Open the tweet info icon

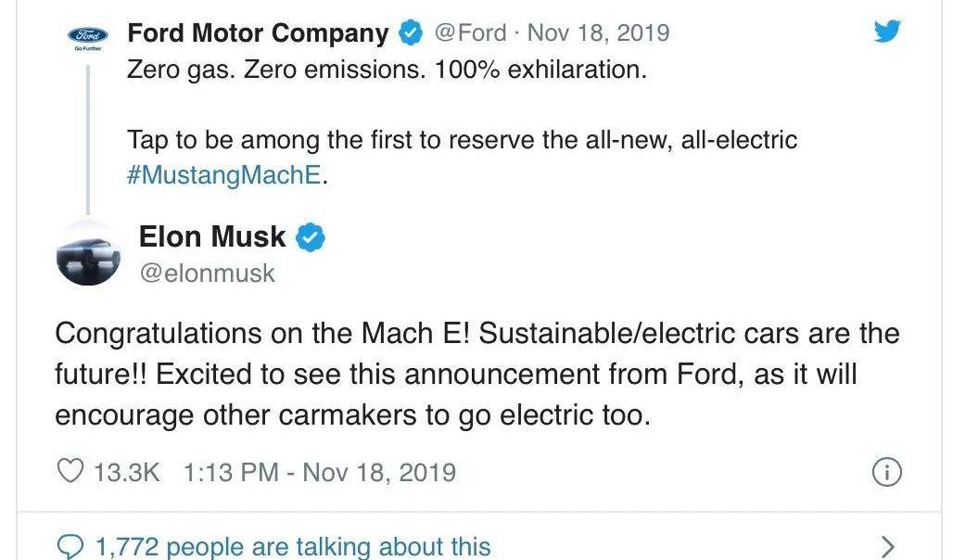[887, 472]
